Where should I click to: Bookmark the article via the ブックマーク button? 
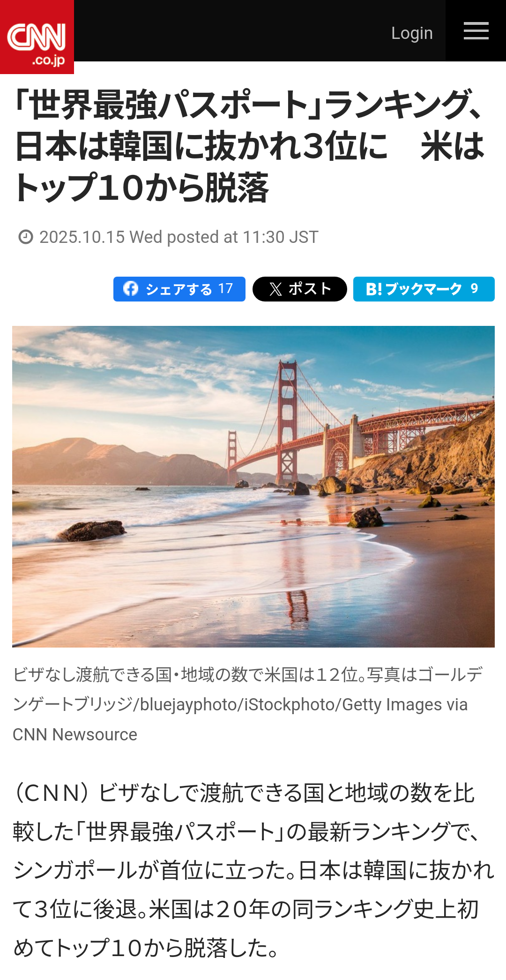click(x=424, y=289)
